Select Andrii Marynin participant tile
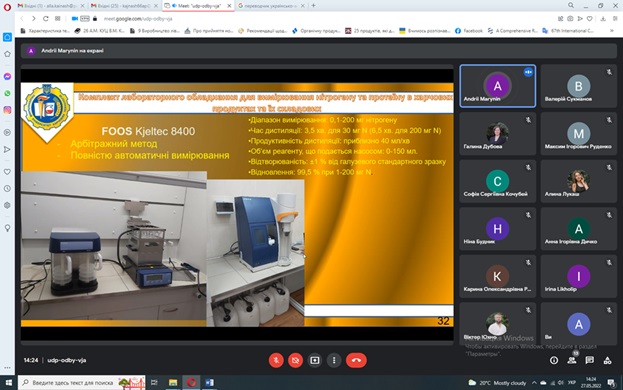Screen dimensions: 623x390 coord(497,86)
